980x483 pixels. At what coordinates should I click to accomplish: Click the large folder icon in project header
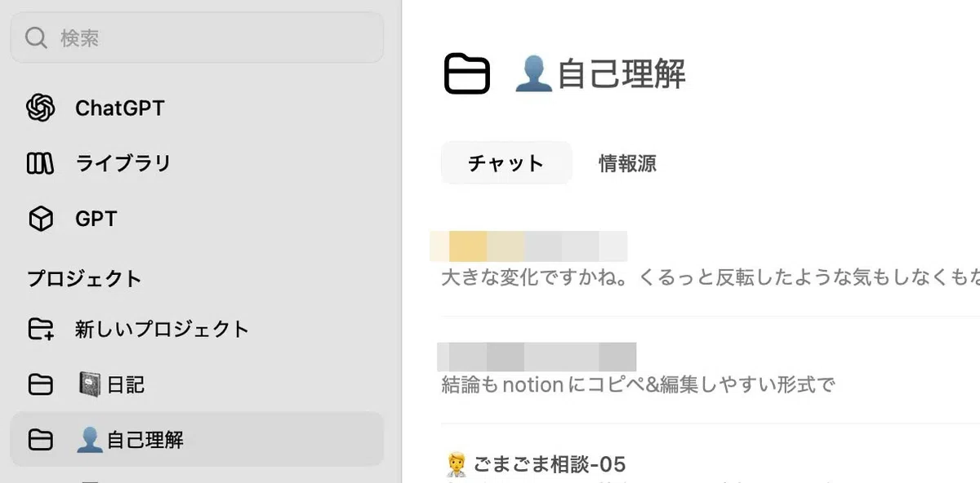[x=467, y=74]
